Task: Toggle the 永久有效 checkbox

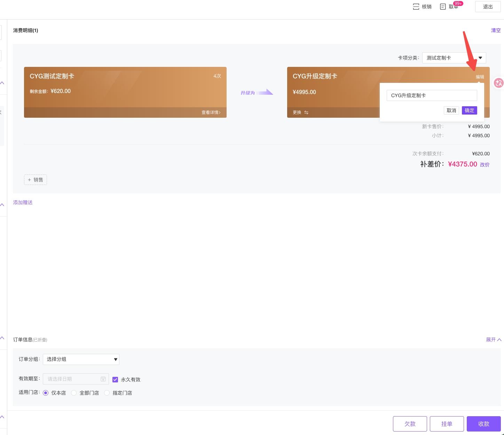Action: [115, 379]
